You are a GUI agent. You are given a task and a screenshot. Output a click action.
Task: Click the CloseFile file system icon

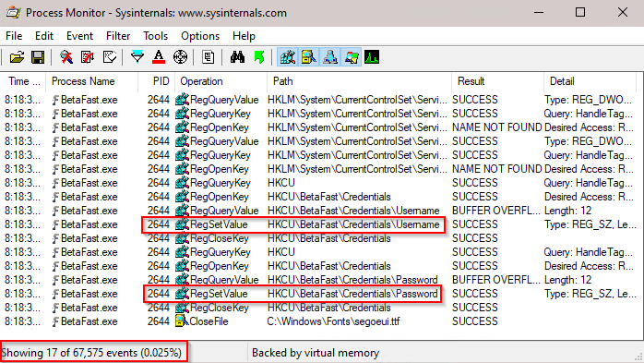tap(181, 321)
